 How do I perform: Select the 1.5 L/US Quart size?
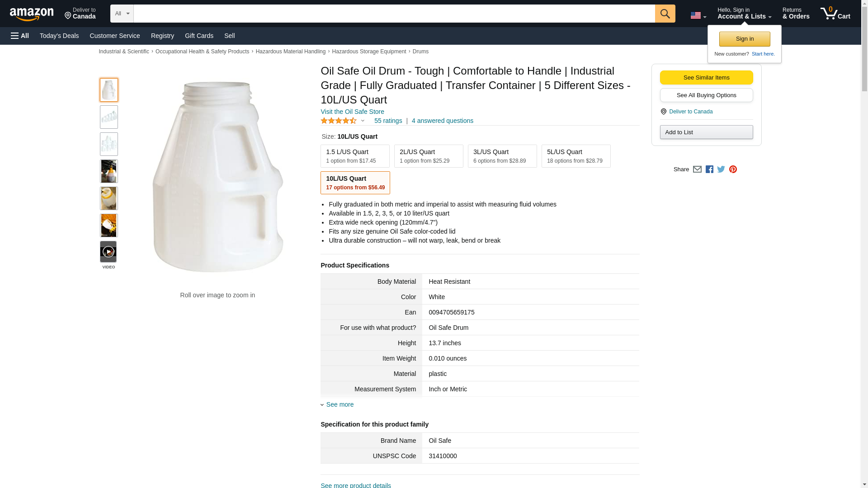[x=355, y=156]
